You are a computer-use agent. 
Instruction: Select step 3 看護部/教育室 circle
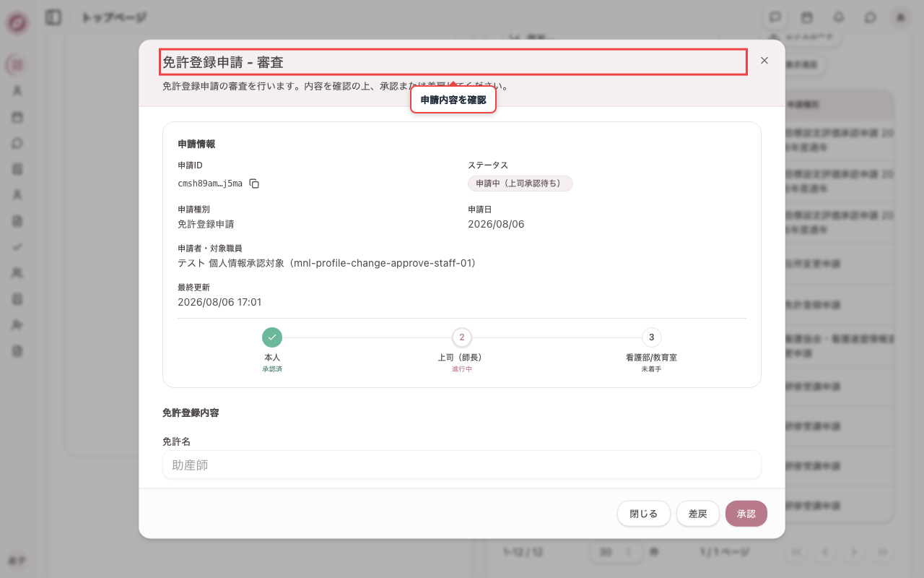coord(652,337)
